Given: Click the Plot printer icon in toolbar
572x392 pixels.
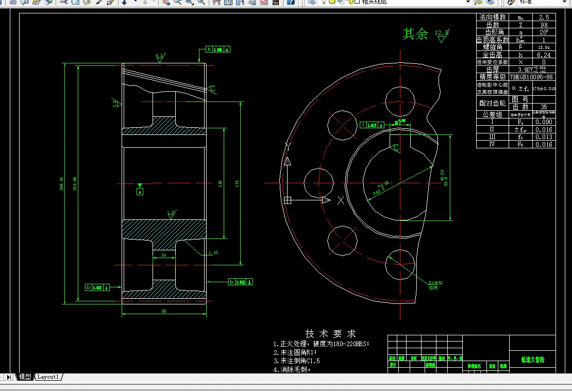Looking at the screenshot, I should click(13, 2).
